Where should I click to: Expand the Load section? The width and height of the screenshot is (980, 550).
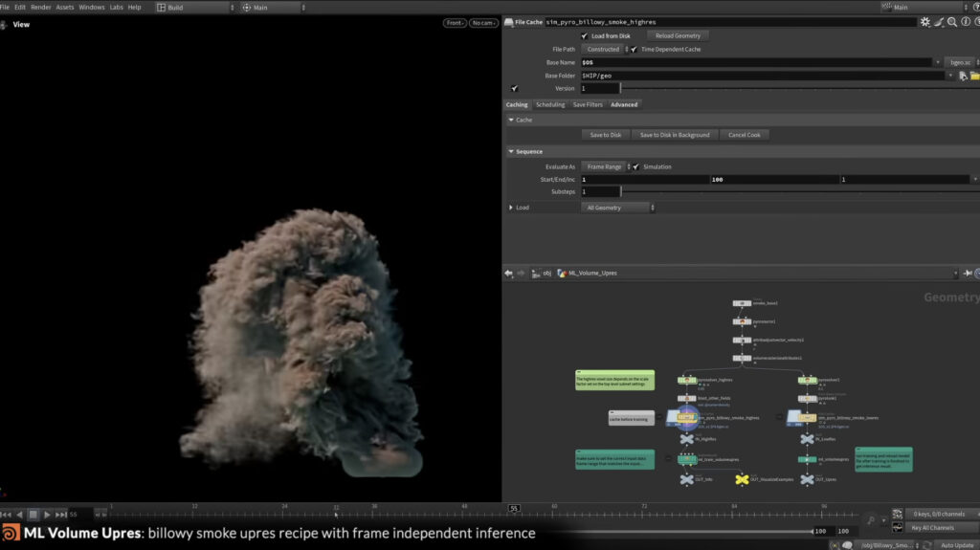[x=511, y=208]
